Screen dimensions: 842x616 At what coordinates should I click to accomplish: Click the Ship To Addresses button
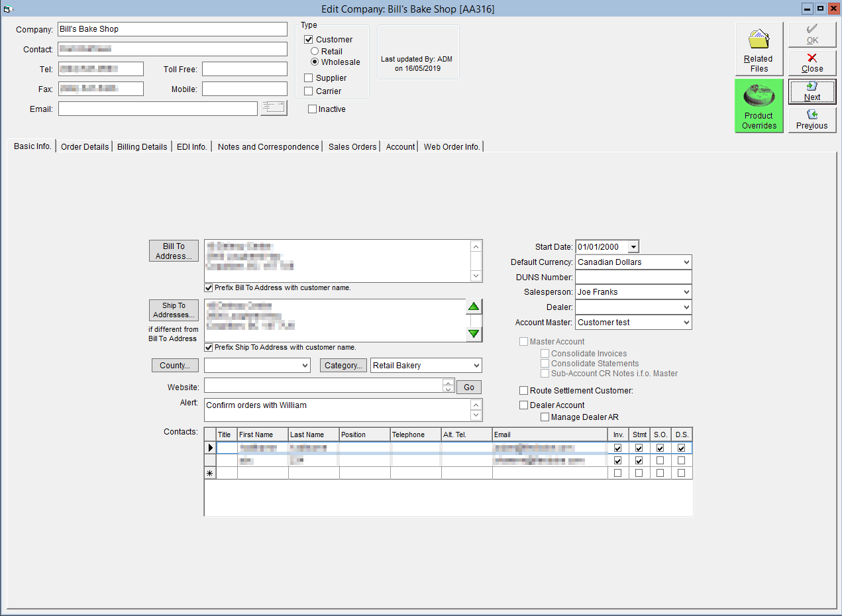point(174,311)
